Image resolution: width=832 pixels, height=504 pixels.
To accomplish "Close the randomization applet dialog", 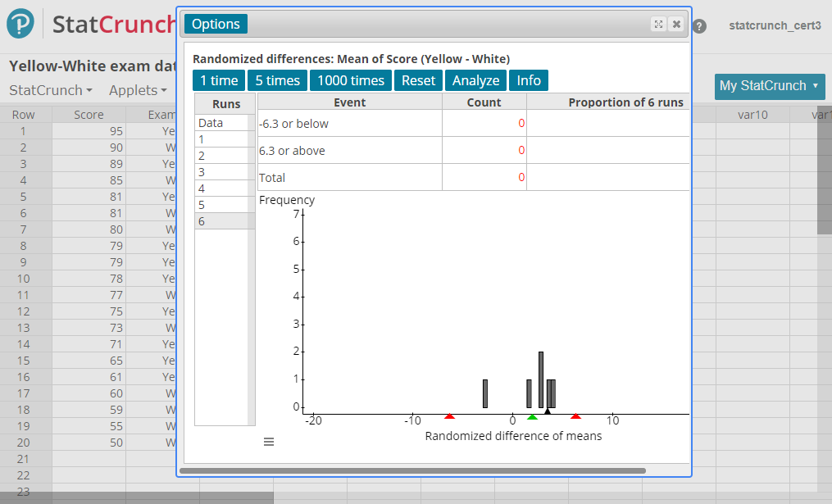I will 676,25.
